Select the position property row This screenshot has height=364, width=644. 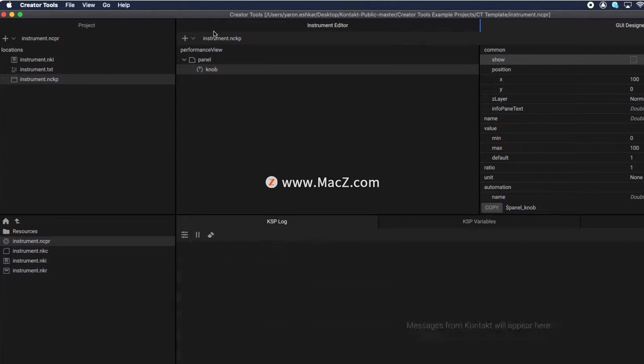[x=562, y=69]
